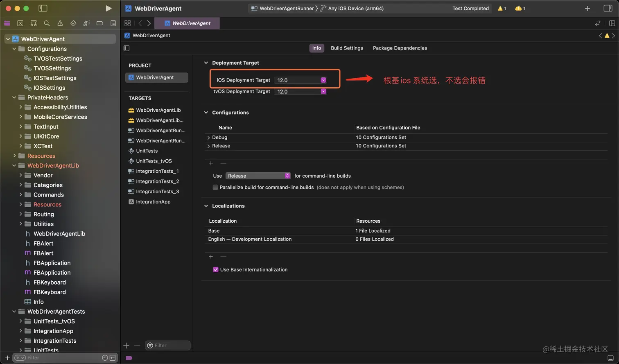
Task: Add a configuration with plus button
Action: [x=211, y=163]
